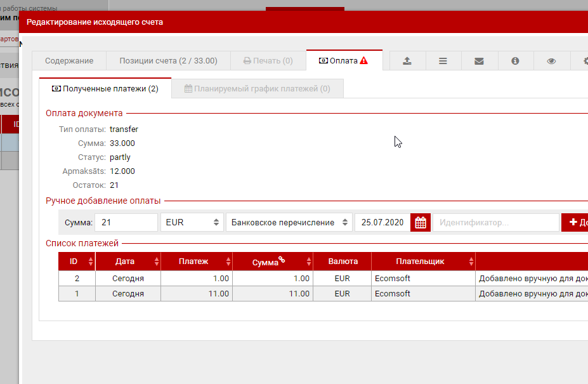
Task: Expand the EUR currency dropdown
Action: click(x=192, y=223)
